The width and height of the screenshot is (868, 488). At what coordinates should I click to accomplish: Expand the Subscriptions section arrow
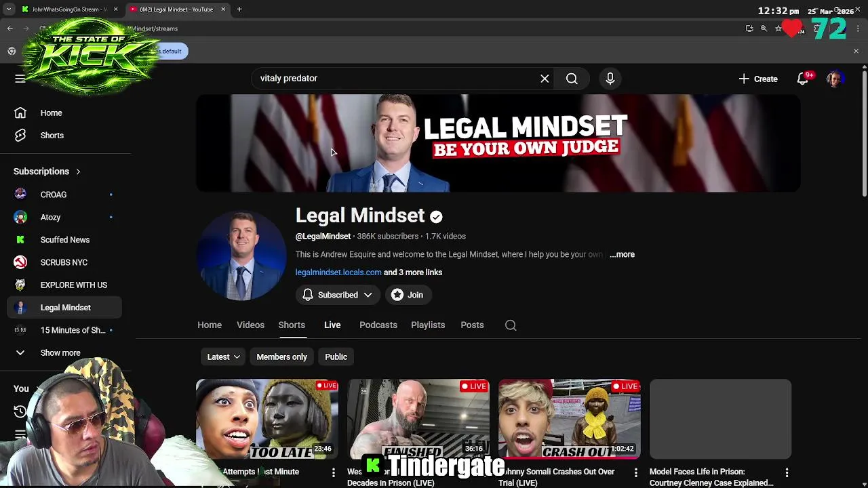(78, 171)
